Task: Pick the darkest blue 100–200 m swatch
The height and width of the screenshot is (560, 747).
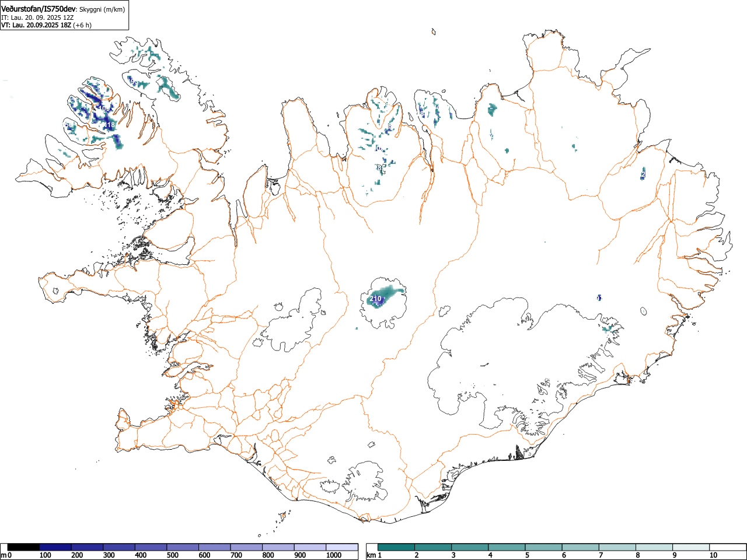Action: [55, 547]
